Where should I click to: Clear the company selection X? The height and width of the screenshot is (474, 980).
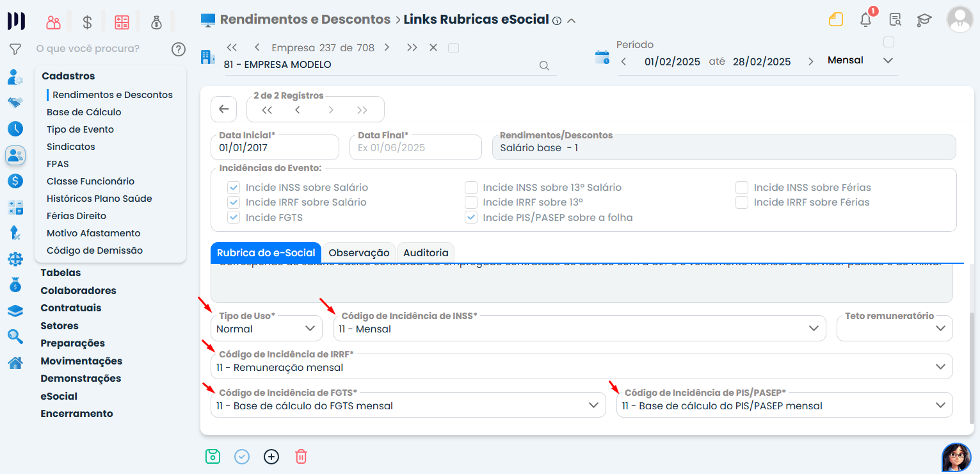pos(433,48)
